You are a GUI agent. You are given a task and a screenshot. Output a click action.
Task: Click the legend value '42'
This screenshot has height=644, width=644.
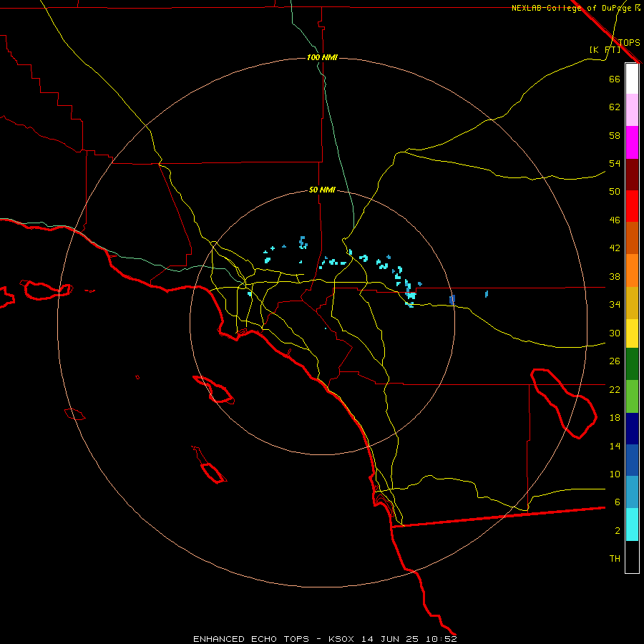[x=615, y=248]
